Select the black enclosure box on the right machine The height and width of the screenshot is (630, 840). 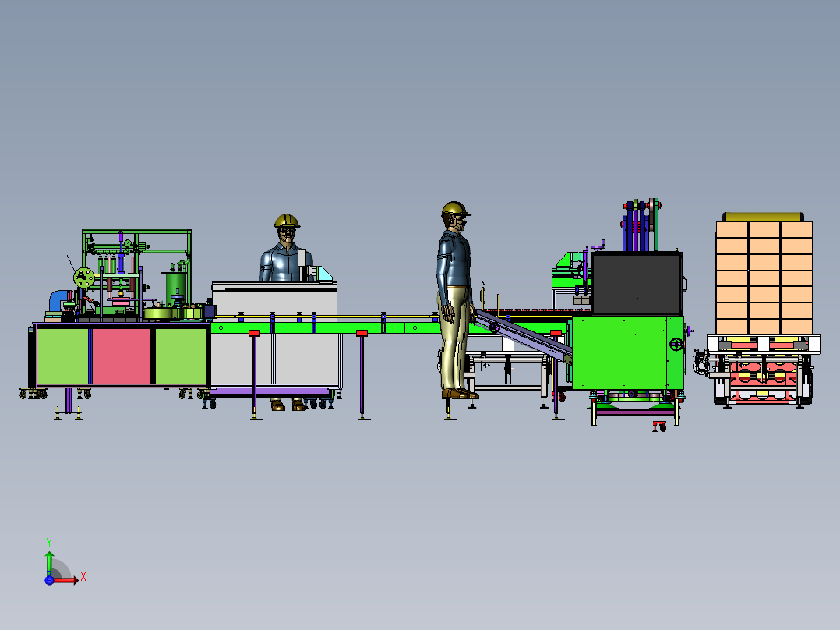(637, 283)
